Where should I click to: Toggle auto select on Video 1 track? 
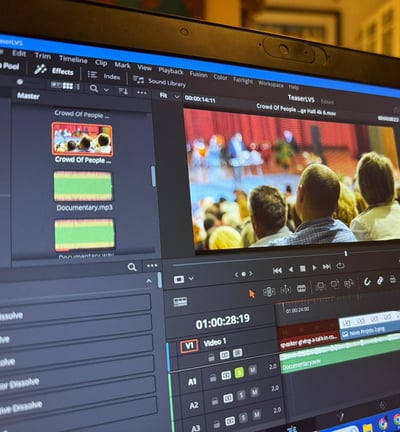pos(224,355)
